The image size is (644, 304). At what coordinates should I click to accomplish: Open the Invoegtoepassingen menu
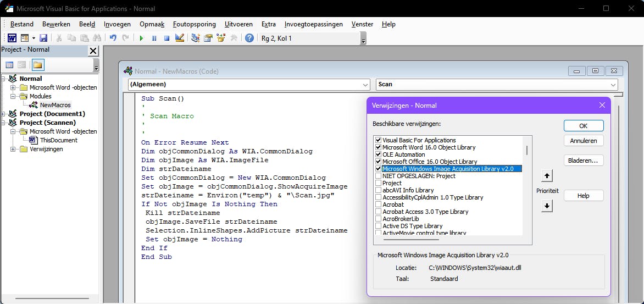(x=313, y=24)
